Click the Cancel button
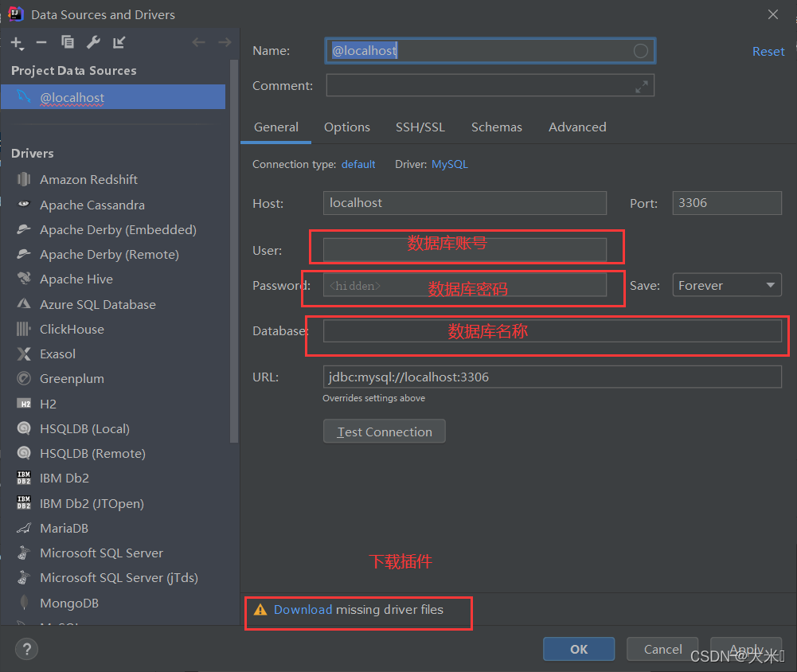The height and width of the screenshot is (672, 797). 662,649
